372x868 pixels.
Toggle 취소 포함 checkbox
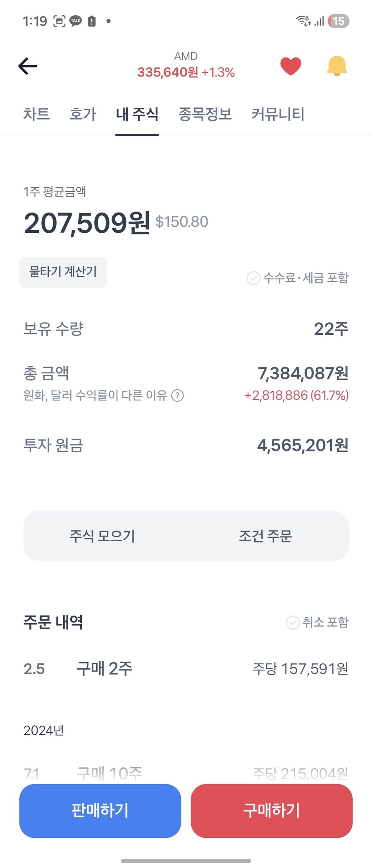tap(293, 622)
